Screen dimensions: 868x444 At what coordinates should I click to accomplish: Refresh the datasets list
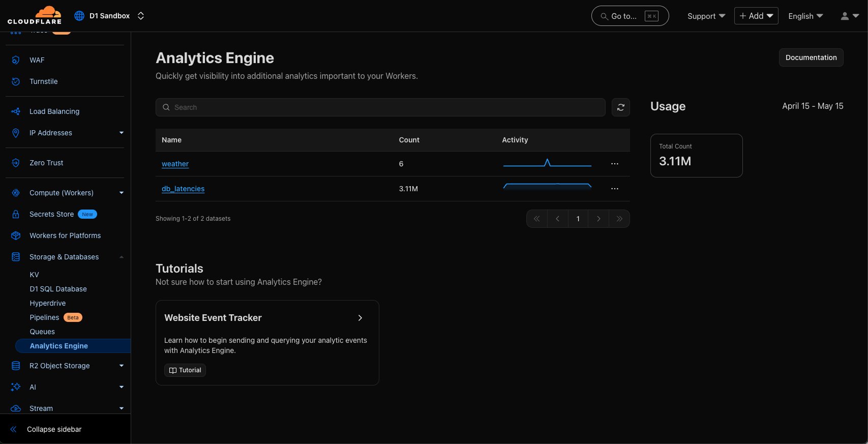tap(621, 107)
